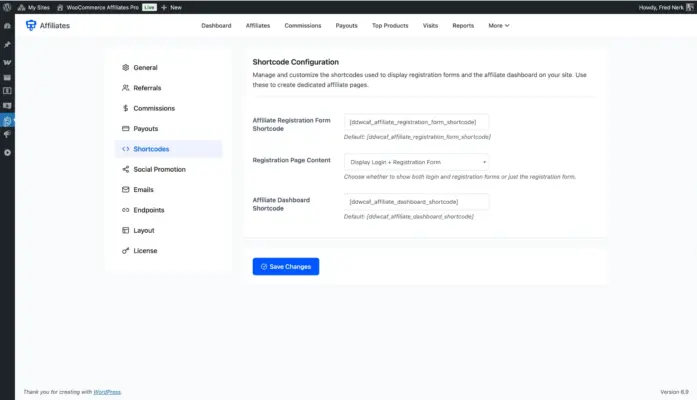Open Posts via the pushpin sidebar icon
Viewport: 697px width, 400px height.
coord(7,44)
